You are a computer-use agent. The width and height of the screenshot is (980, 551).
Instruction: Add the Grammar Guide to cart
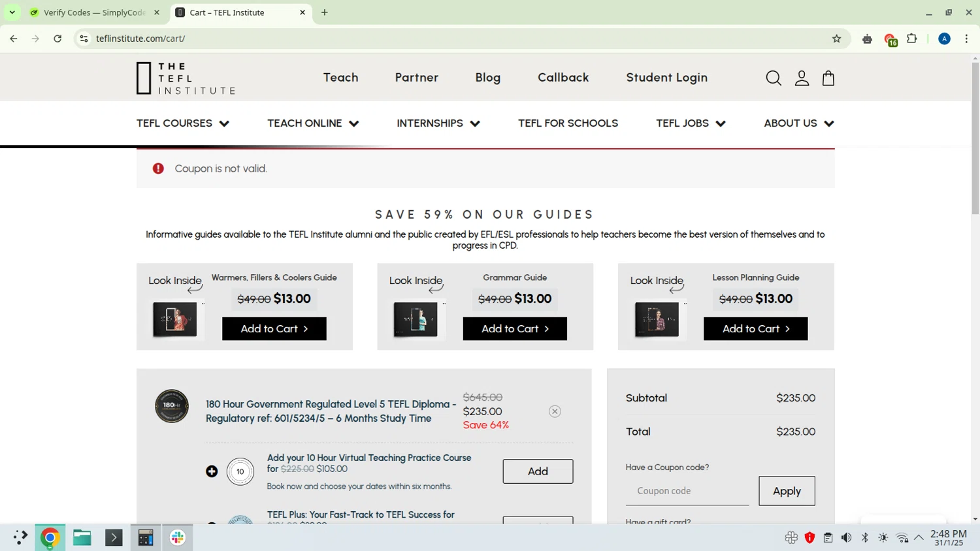coord(515,328)
